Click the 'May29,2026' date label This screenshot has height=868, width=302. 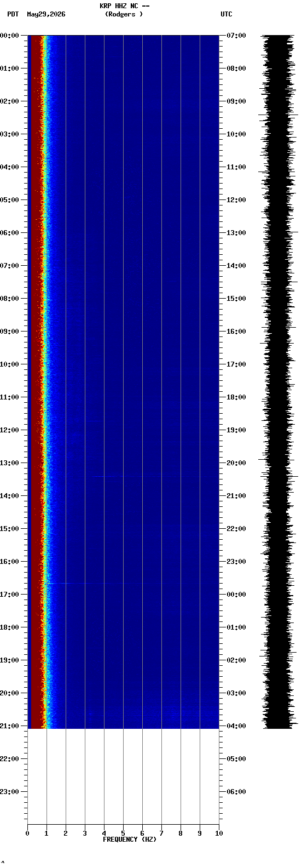pyautogui.click(x=46, y=14)
